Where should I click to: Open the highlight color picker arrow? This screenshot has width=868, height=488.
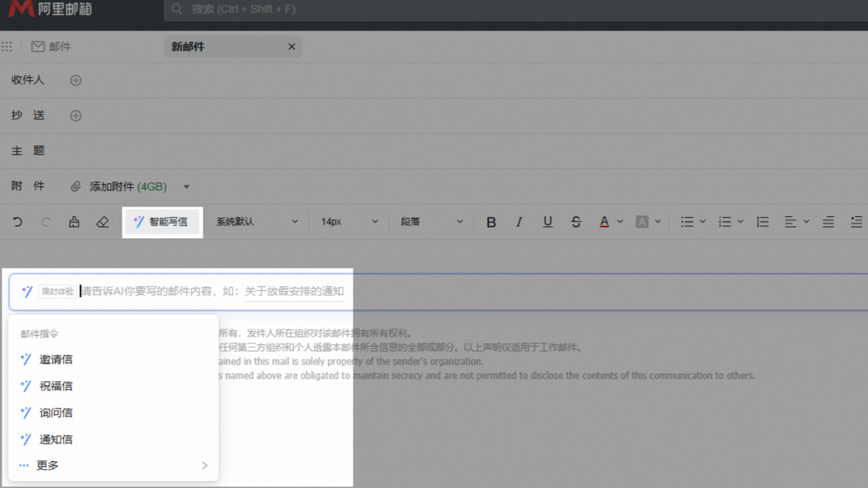(x=657, y=222)
